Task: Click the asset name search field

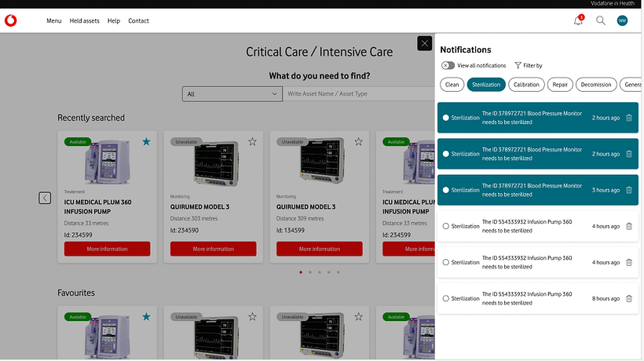Action: 353,93
